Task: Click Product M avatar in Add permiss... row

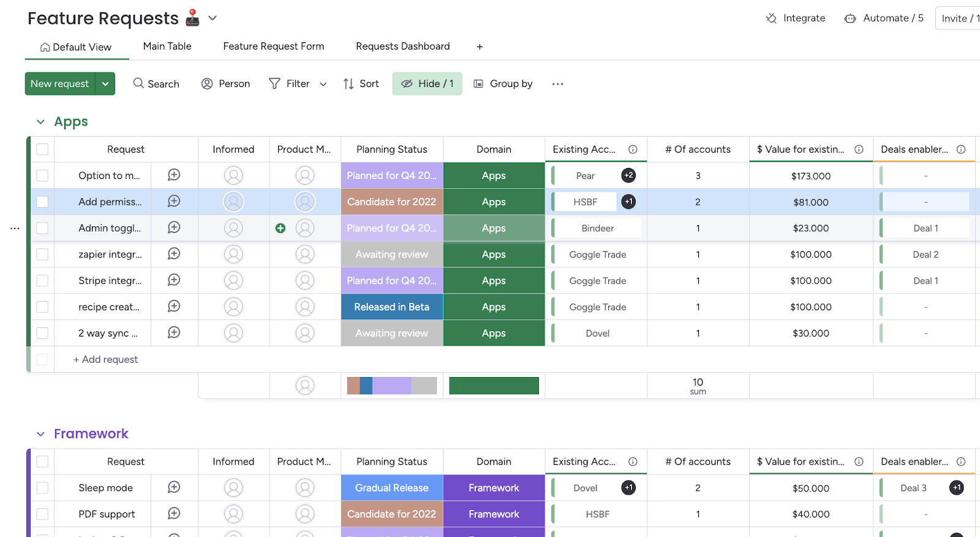Action: point(305,202)
